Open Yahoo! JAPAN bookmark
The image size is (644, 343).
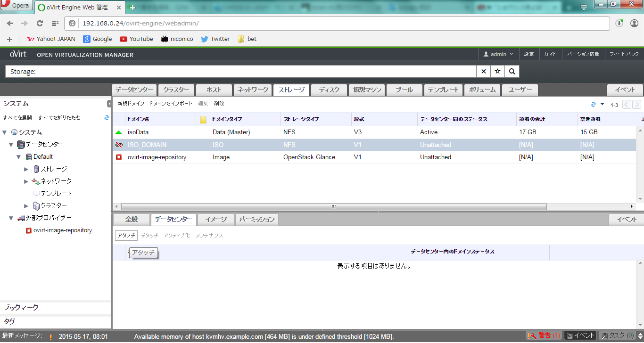51,39
